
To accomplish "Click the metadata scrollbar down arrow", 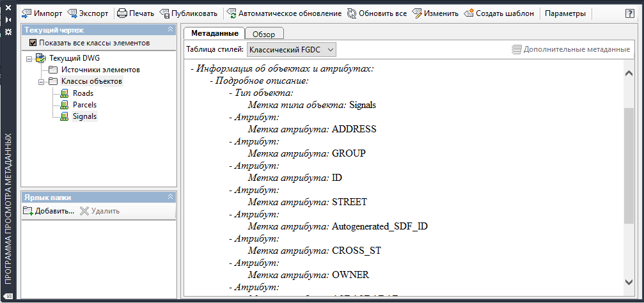I will [629, 282].
